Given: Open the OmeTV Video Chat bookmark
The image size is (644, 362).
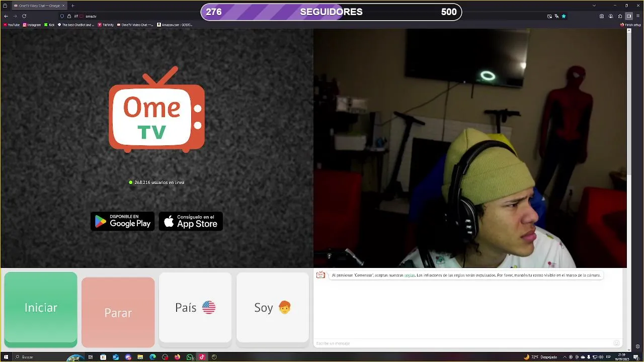Looking at the screenshot, I should [135, 25].
